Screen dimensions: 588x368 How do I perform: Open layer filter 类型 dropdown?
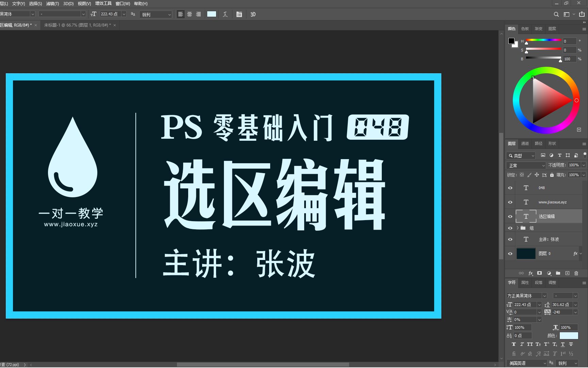coord(521,155)
